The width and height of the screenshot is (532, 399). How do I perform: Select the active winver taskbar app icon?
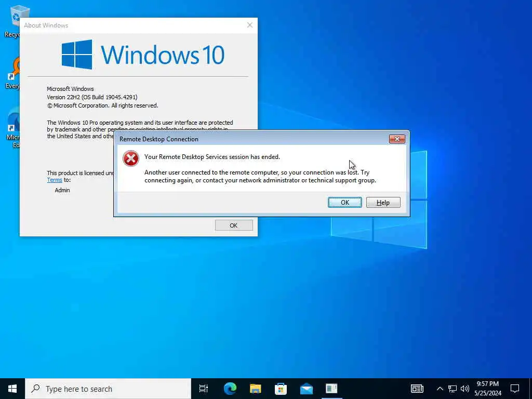click(331, 389)
